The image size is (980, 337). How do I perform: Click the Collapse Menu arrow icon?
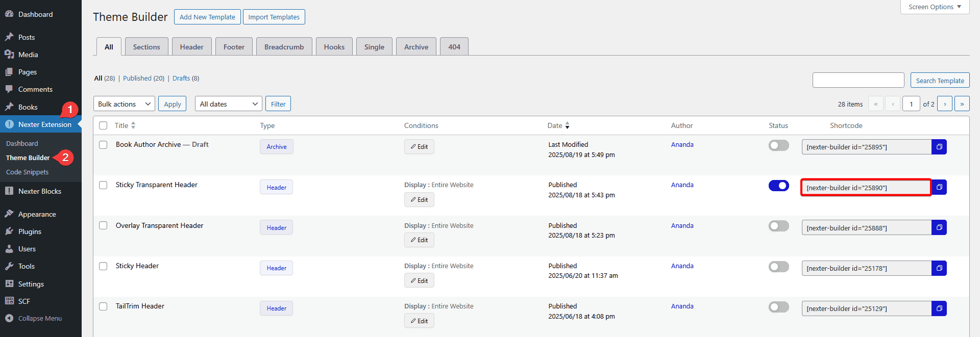[x=9, y=318]
